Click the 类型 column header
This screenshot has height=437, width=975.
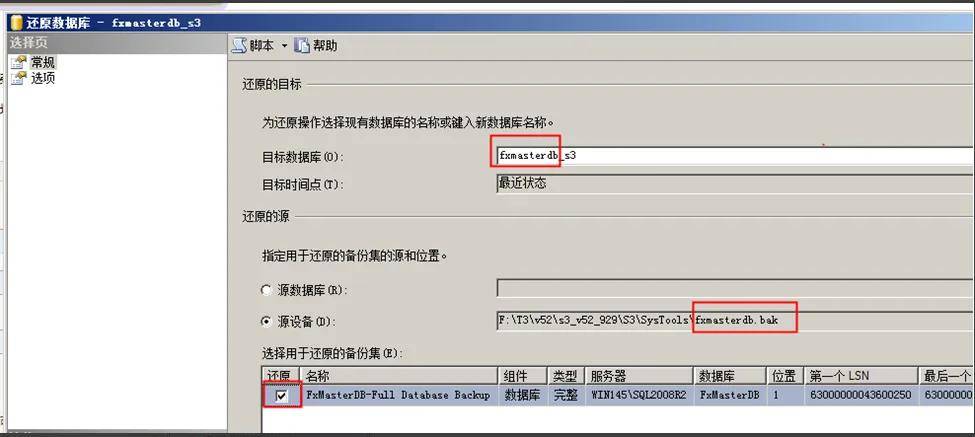pyautogui.click(x=565, y=376)
